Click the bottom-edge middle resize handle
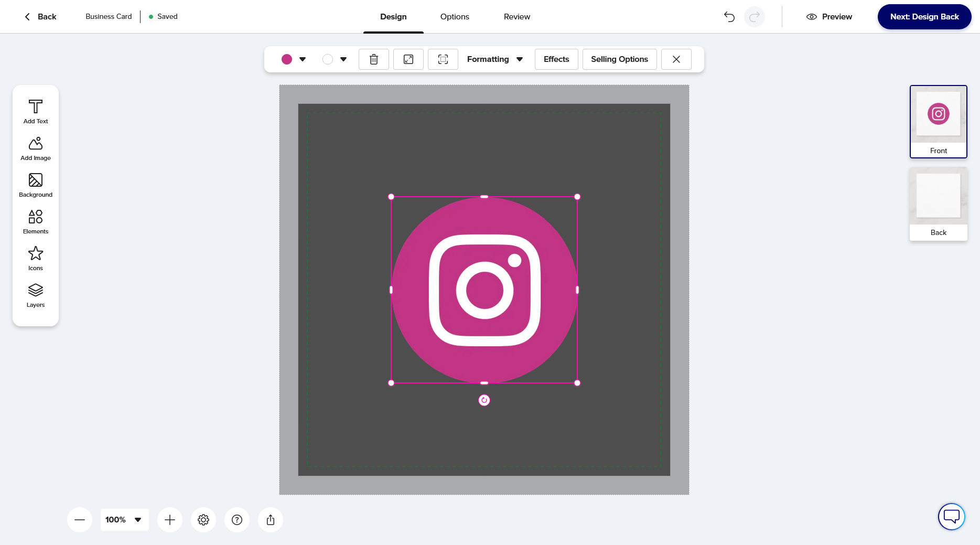Image resolution: width=980 pixels, height=545 pixels. click(x=484, y=383)
